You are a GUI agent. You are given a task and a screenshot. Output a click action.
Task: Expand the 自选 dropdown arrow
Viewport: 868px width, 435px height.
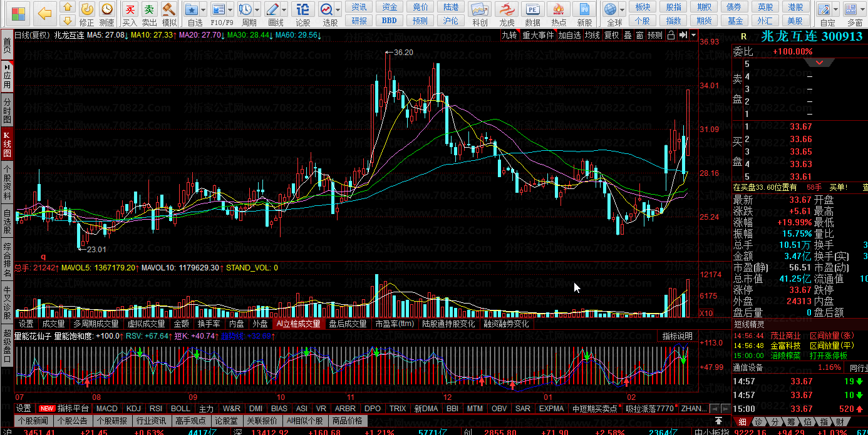(x=204, y=11)
